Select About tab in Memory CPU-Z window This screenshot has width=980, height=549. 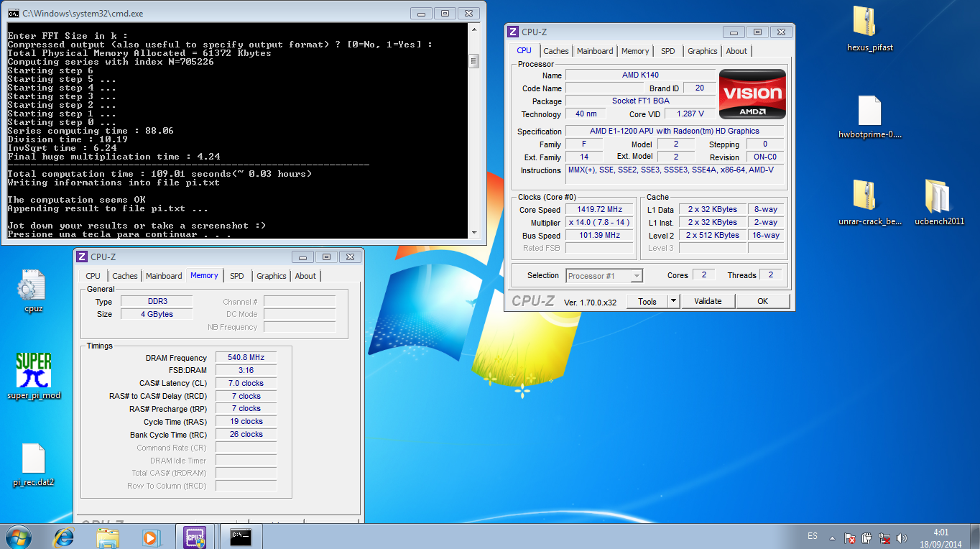click(305, 276)
